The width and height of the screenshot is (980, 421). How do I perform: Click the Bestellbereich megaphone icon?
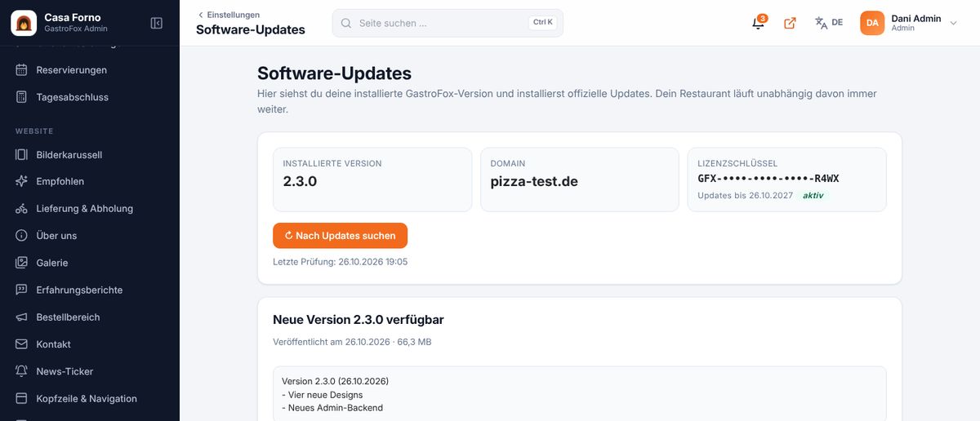[21, 317]
